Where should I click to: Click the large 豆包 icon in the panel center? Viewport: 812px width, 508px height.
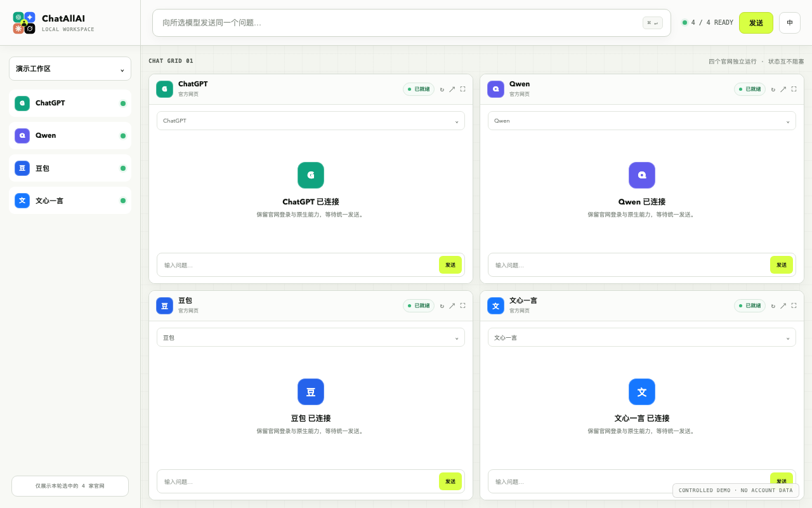[x=311, y=392]
